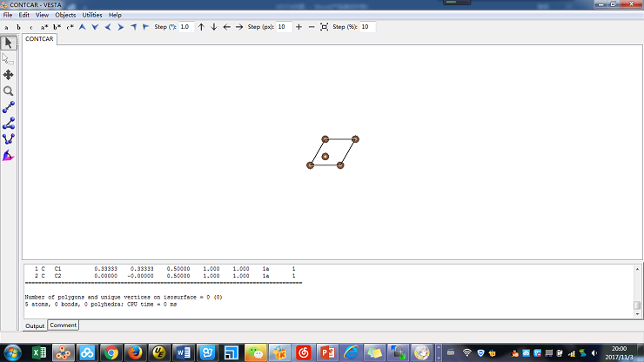The height and width of the screenshot is (362, 644).
Task: Open the File menu
Action: (x=8, y=15)
